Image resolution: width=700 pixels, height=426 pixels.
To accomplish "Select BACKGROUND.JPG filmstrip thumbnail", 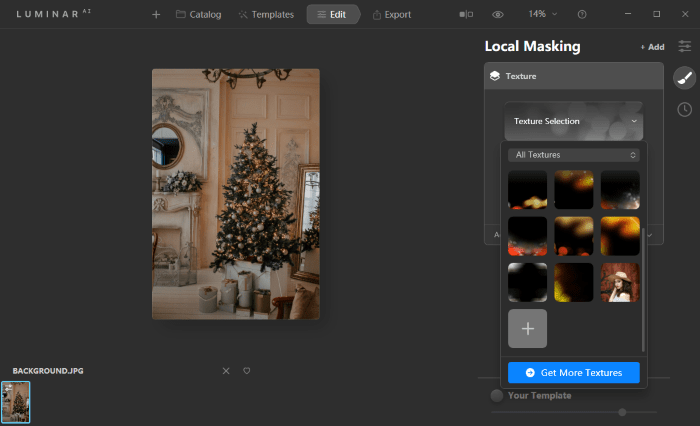I will point(16,402).
